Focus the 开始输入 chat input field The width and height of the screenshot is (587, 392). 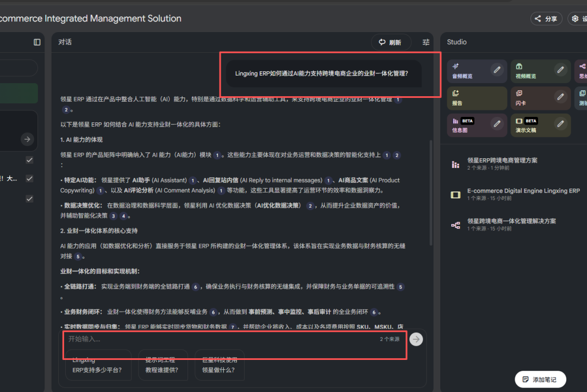pyautogui.click(x=221, y=339)
